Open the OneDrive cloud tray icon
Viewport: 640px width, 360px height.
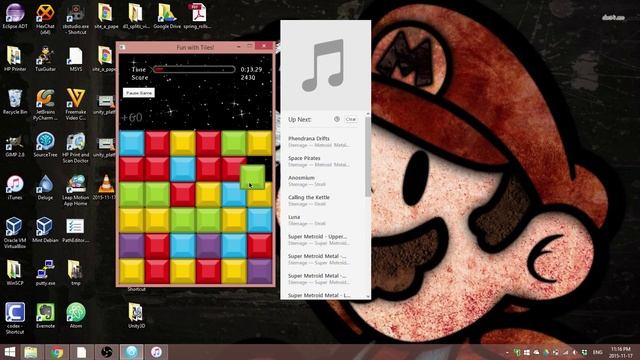pos(536,352)
